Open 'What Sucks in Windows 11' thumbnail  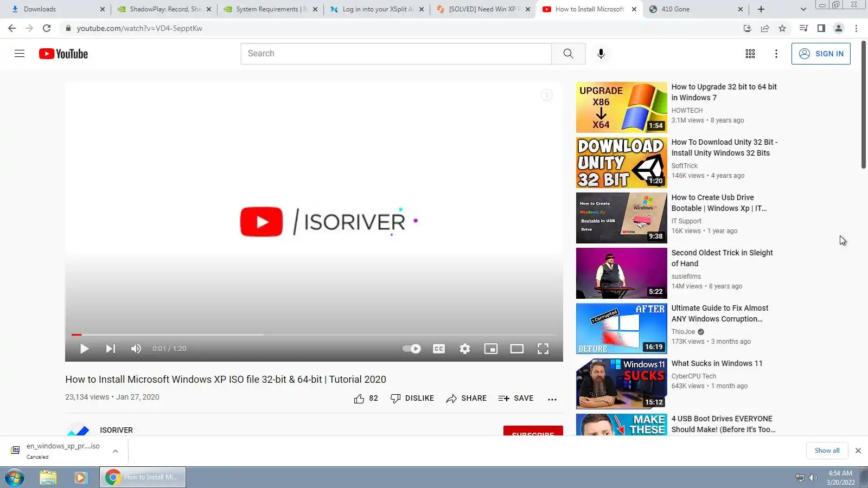pyautogui.click(x=622, y=384)
